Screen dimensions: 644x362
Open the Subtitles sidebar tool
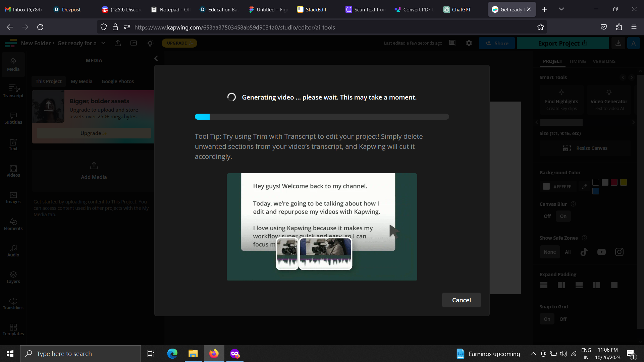(13, 118)
